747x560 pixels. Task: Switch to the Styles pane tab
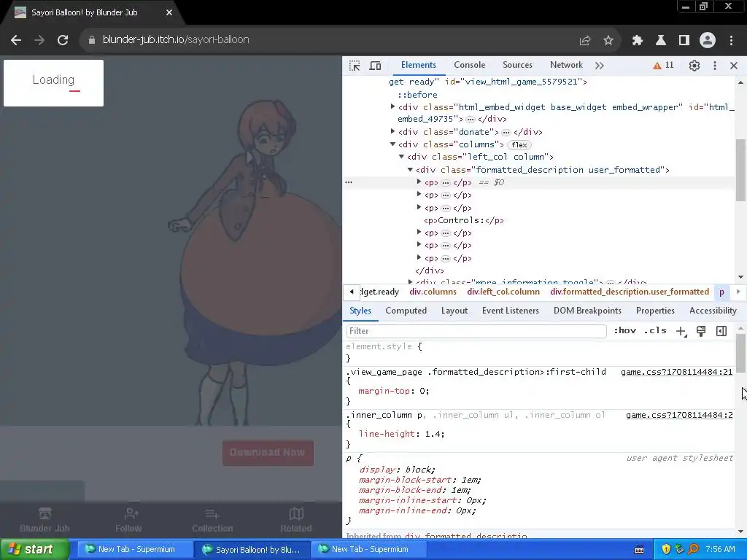[360, 311]
